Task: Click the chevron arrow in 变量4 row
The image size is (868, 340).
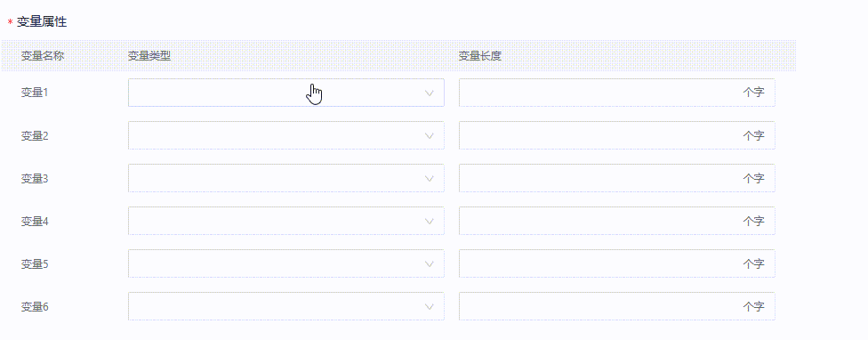Action: click(x=429, y=221)
